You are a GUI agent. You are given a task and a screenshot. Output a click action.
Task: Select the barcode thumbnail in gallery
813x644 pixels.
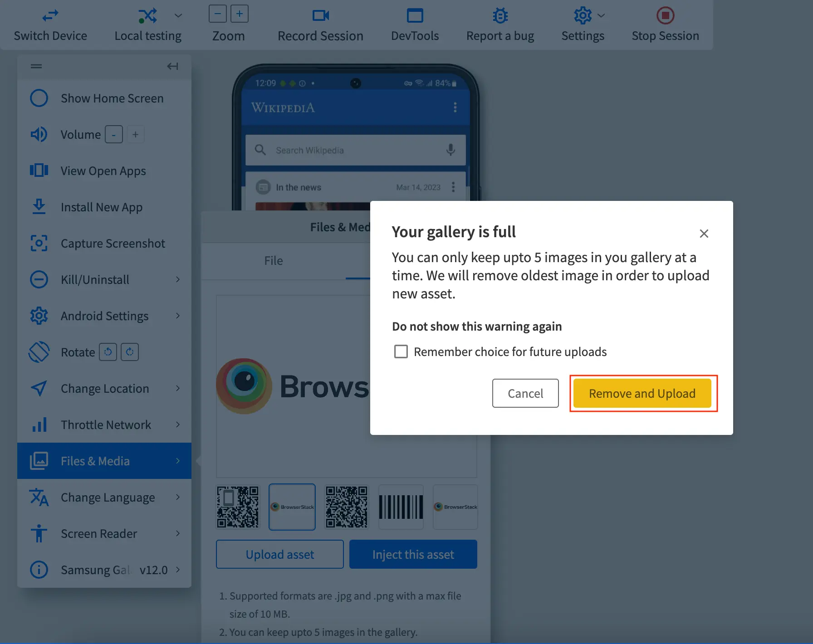tap(401, 507)
